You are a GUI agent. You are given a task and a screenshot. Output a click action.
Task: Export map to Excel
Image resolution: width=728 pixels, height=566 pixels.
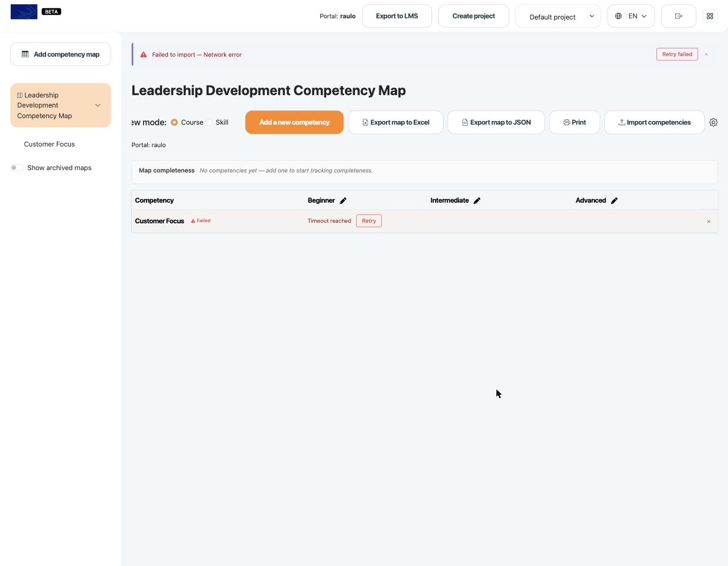pos(395,122)
